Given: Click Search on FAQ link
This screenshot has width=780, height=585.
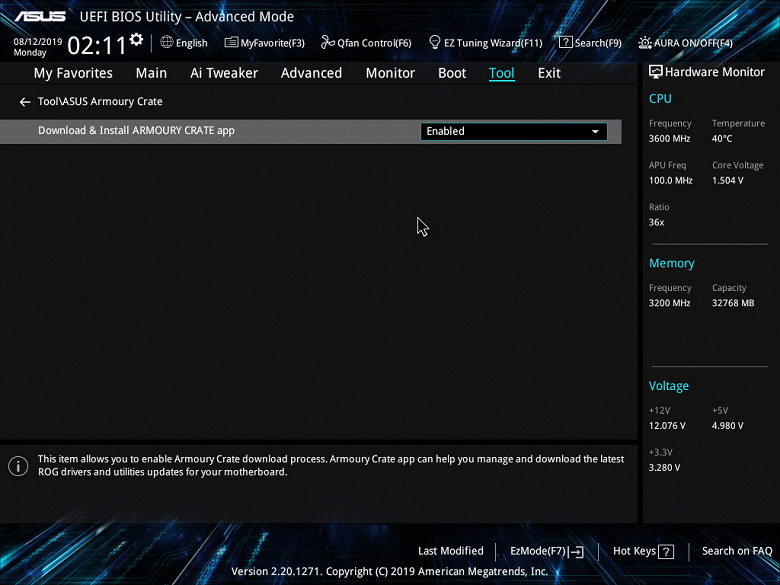Looking at the screenshot, I should 737,551.
